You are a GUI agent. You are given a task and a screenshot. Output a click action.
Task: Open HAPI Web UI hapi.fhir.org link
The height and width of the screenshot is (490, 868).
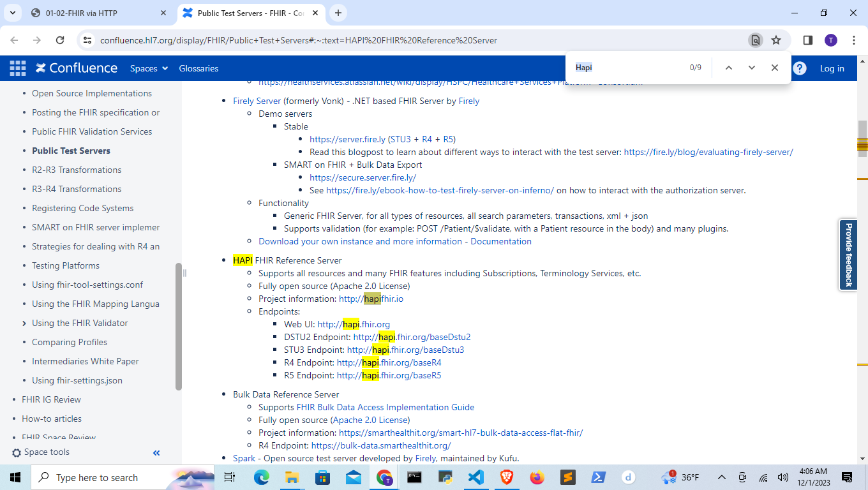354,324
